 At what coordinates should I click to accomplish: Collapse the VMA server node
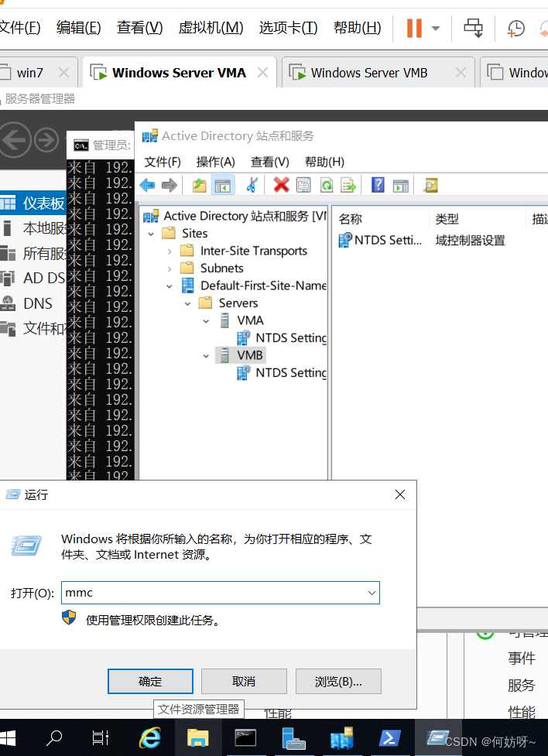pos(206,321)
